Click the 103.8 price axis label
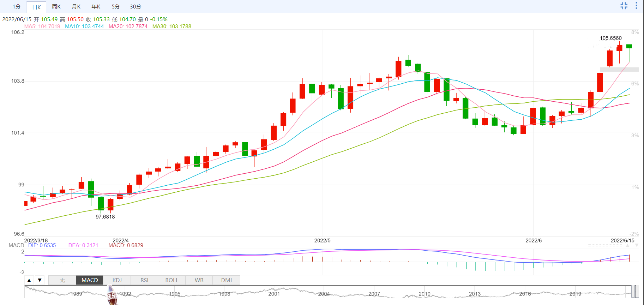Screen dimensions: 644x305 18,81
